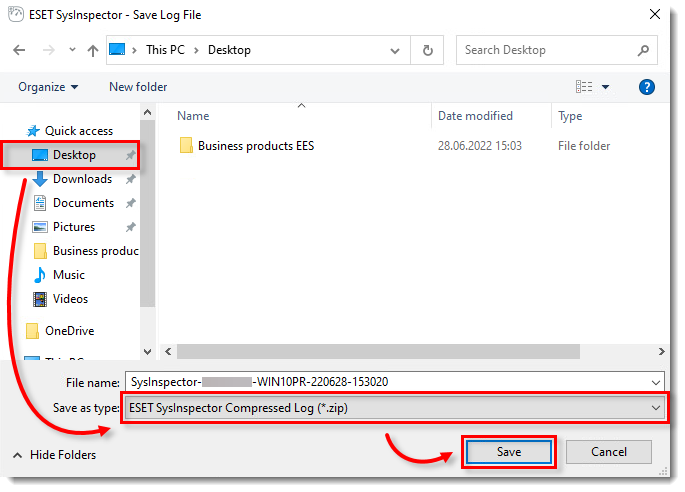Open Downloads in the navigation pane
This screenshot has width=685, height=492.
pyautogui.click(x=83, y=179)
